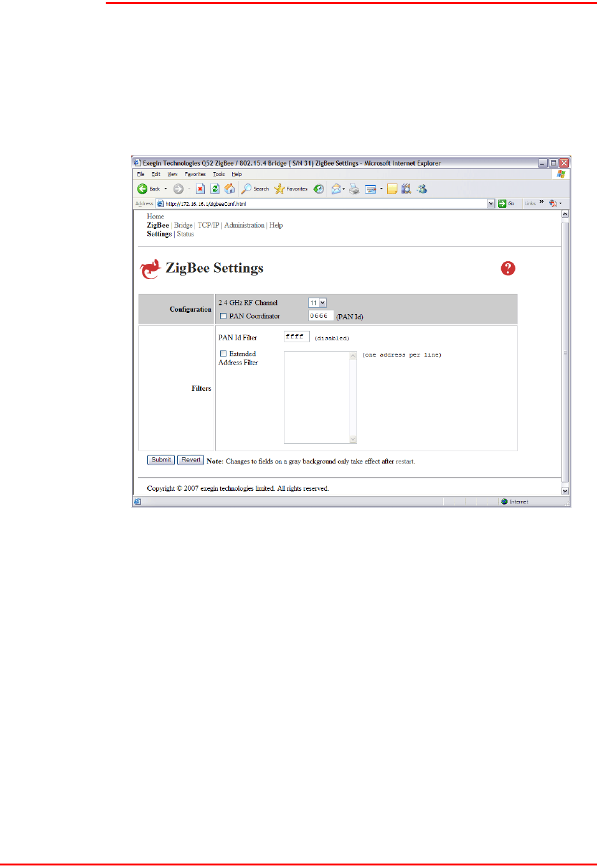597x868 pixels.
Task: Click the page scrollbar up arrow
Action: [565, 214]
